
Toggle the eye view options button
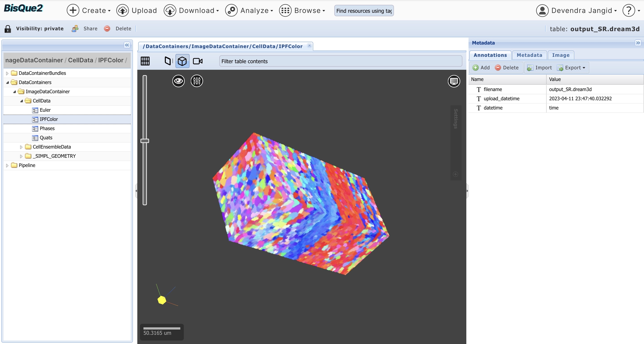(x=178, y=81)
